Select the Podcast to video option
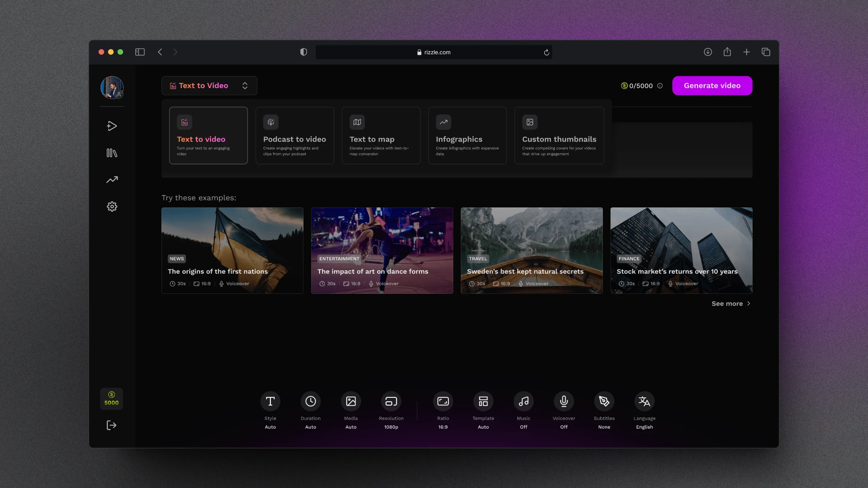868x488 pixels. [295, 136]
